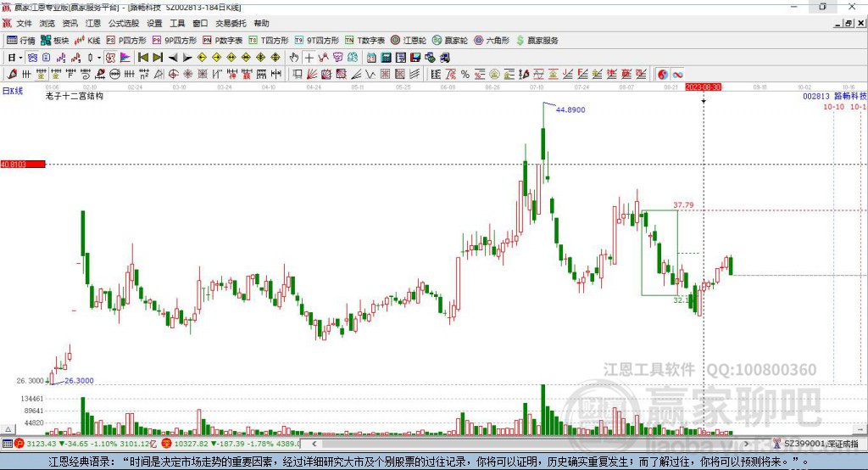Click the red 40.8103 price label
Screen dimensions: 868x470
(23, 164)
